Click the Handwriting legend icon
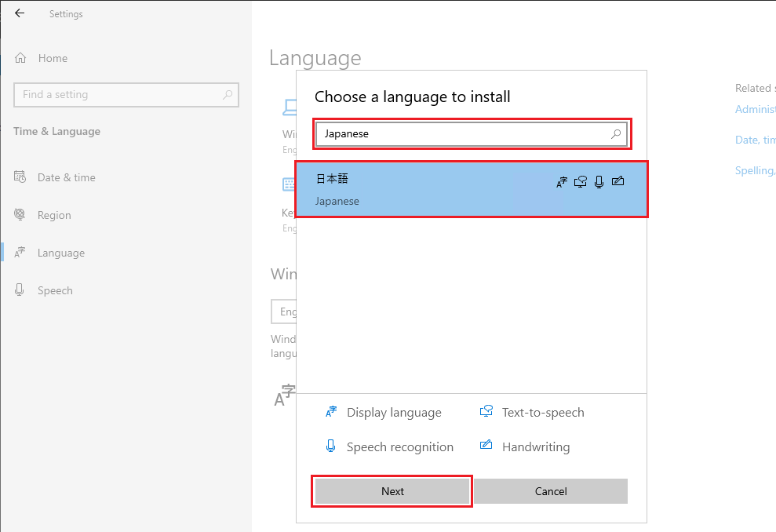Screen dimensions: 776x532 tap(486, 444)
